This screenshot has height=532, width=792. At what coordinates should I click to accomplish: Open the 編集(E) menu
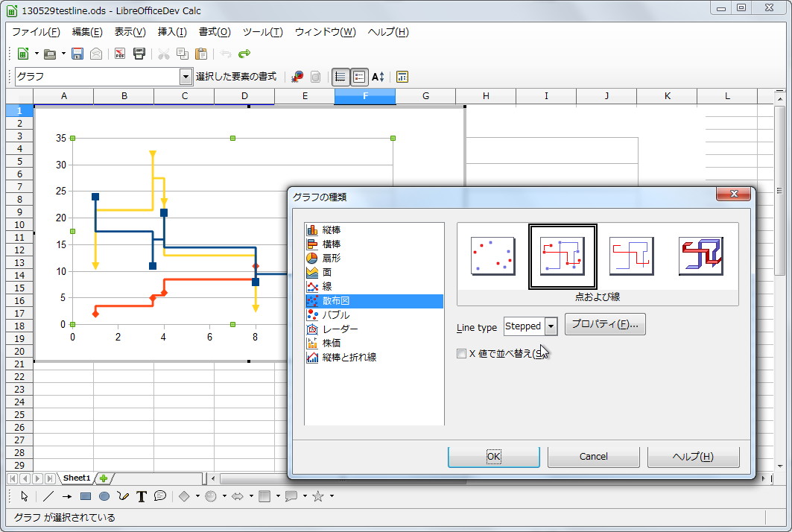click(x=87, y=32)
